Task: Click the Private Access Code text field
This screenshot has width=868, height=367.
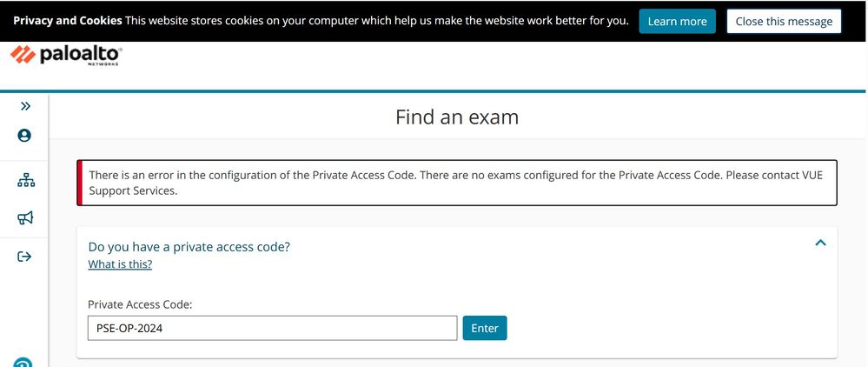Action: (x=272, y=328)
